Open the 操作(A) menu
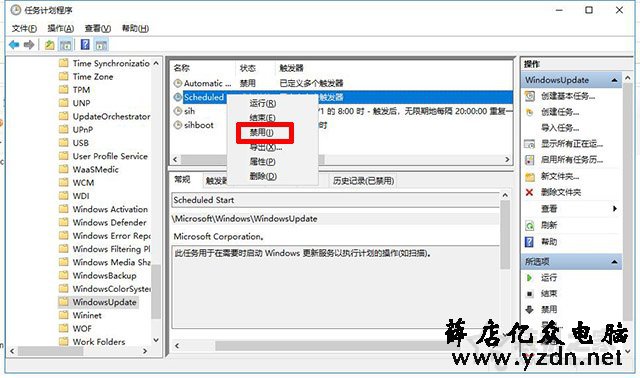Image resolution: width=640 pixels, height=378 pixels. tap(60, 28)
